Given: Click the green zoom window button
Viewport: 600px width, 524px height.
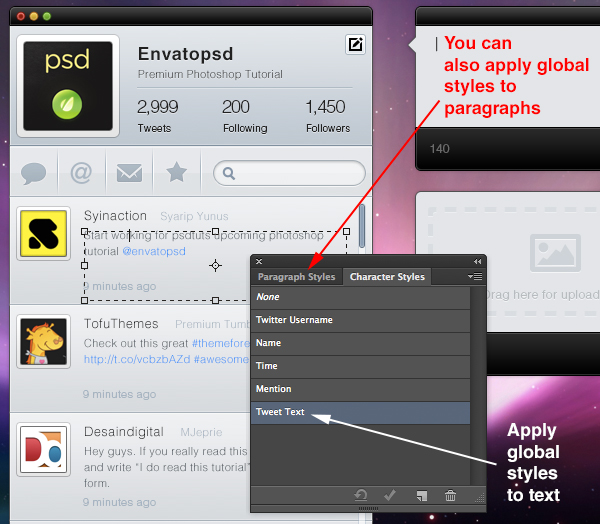Looking at the screenshot, I should pyautogui.click(x=47, y=16).
